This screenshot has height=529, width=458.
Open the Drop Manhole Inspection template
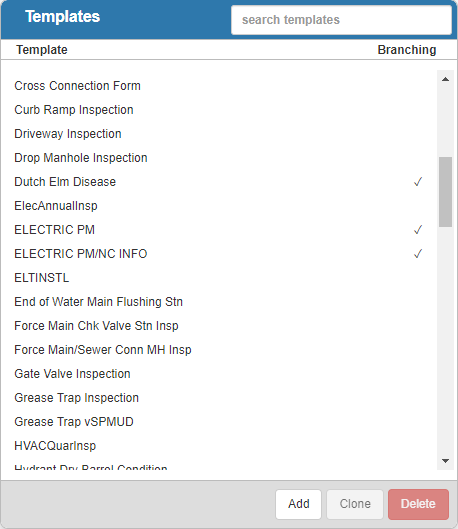tap(219, 158)
